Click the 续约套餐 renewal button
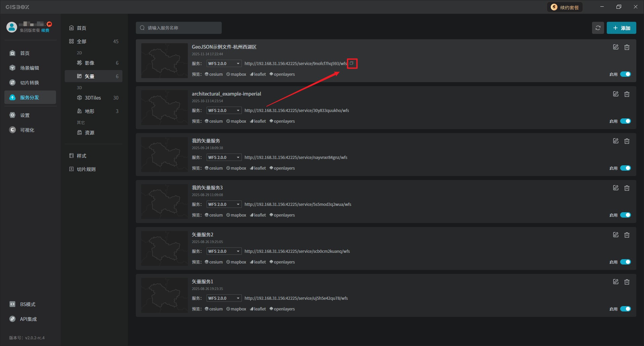Image resolution: width=644 pixels, height=346 pixels. tap(565, 7)
